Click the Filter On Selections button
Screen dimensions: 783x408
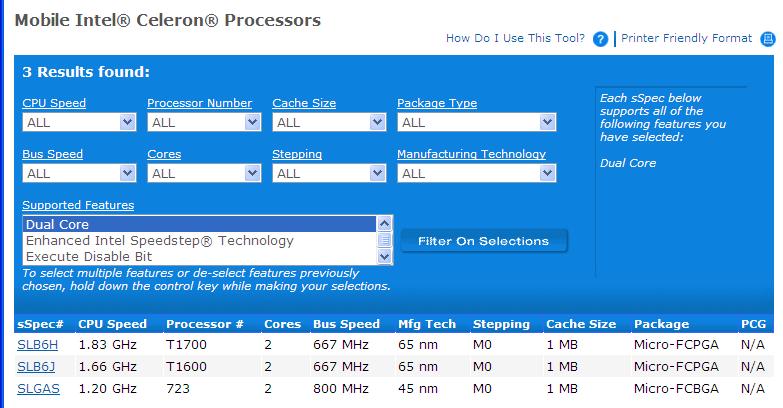pos(483,241)
